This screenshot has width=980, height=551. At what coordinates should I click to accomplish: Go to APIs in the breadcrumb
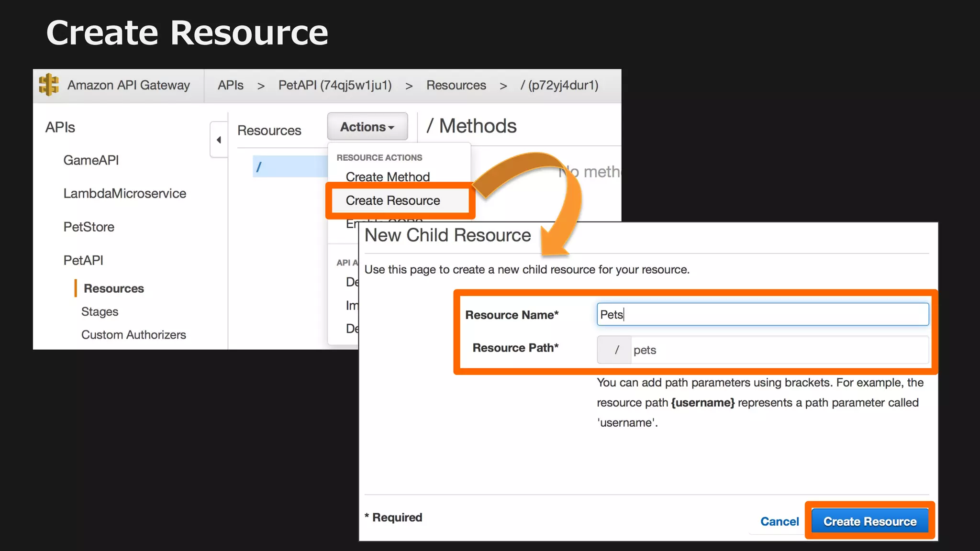(231, 85)
